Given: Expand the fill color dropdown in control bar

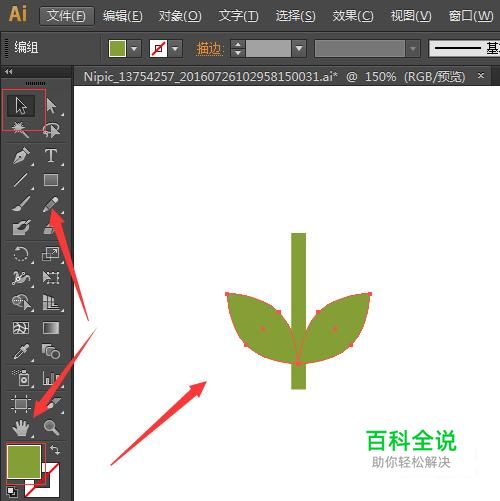Looking at the screenshot, I should click(134, 49).
